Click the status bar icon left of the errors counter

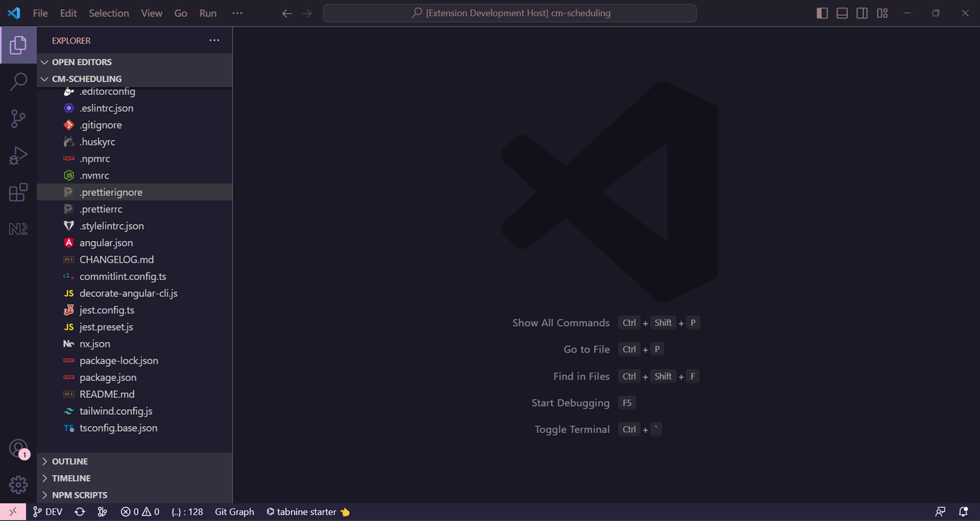click(x=103, y=512)
